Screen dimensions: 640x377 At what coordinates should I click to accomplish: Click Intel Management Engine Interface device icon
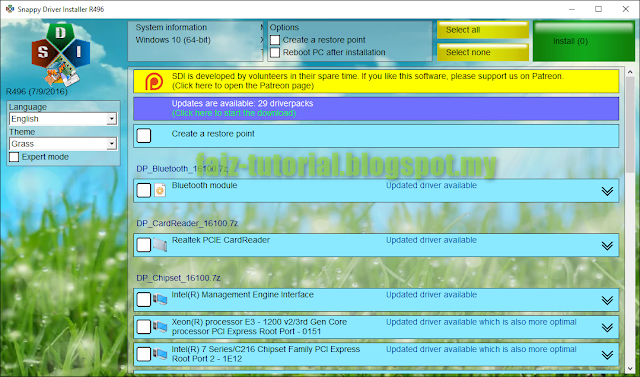(160, 299)
